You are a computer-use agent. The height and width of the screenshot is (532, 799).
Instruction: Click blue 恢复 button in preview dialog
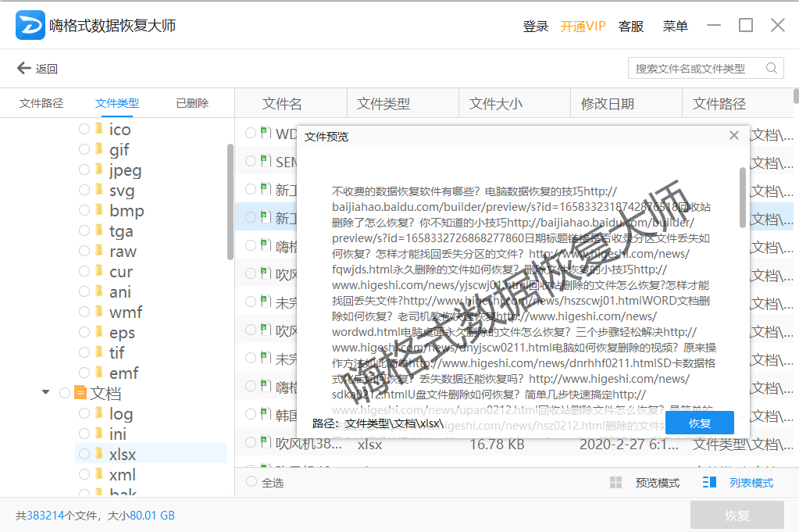pyautogui.click(x=700, y=423)
